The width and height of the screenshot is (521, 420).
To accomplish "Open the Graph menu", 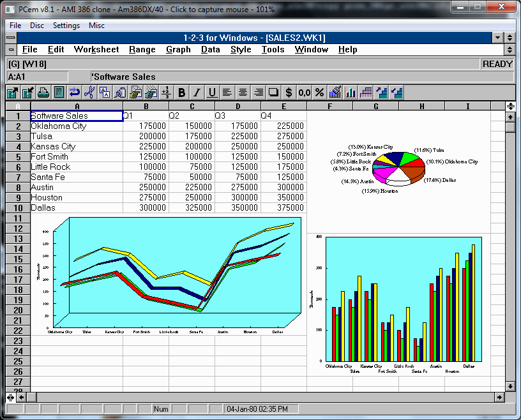I will tap(178, 50).
